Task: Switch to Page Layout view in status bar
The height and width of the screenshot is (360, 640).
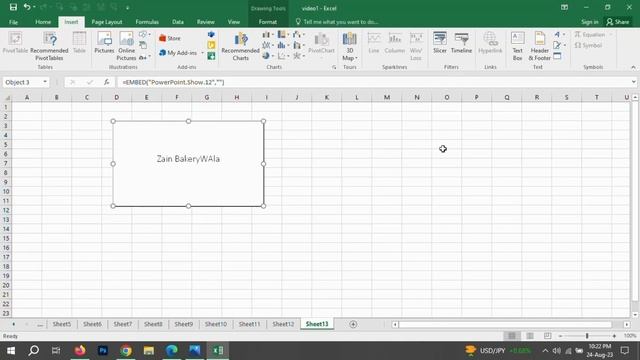Action: (530, 336)
